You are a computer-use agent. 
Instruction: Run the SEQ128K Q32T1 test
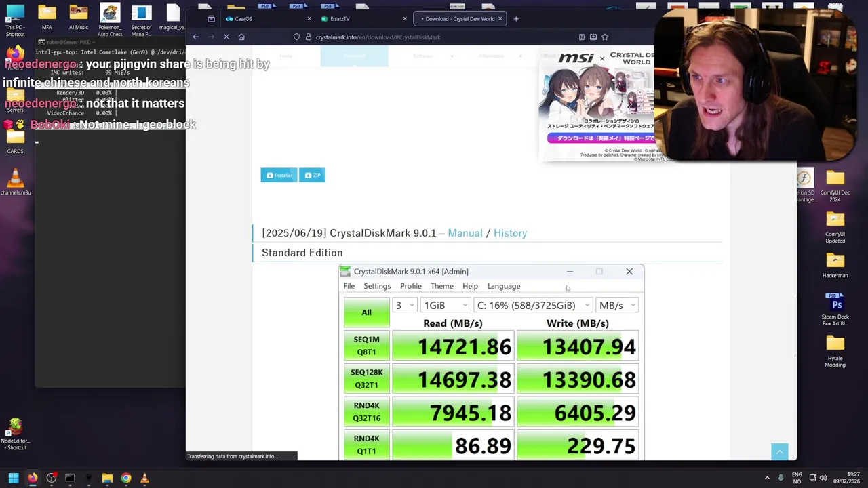(366, 379)
